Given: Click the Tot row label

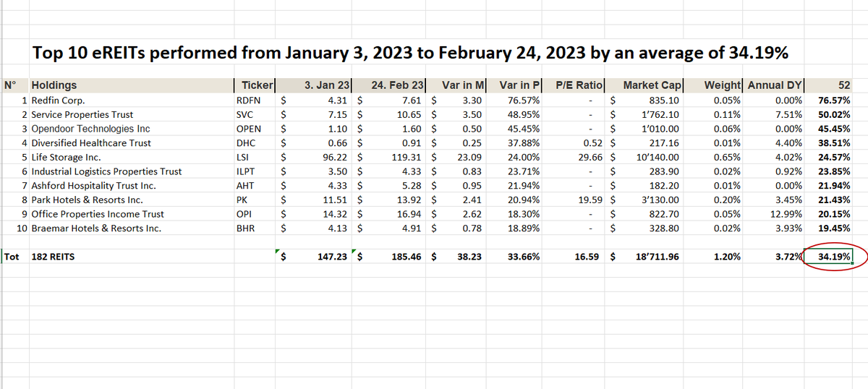Looking at the screenshot, I should pos(11,257).
